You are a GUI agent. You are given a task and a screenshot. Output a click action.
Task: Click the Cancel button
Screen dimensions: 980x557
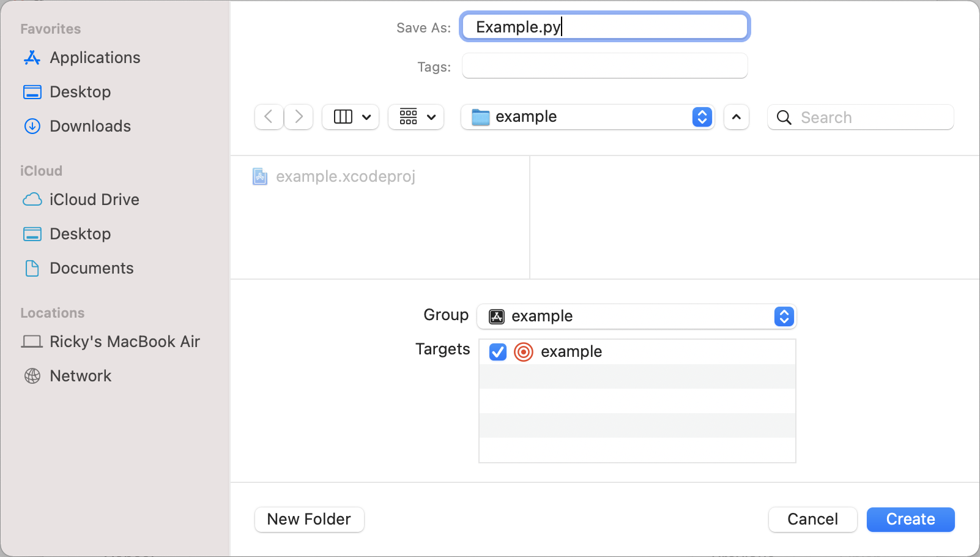[x=812, y=519]
